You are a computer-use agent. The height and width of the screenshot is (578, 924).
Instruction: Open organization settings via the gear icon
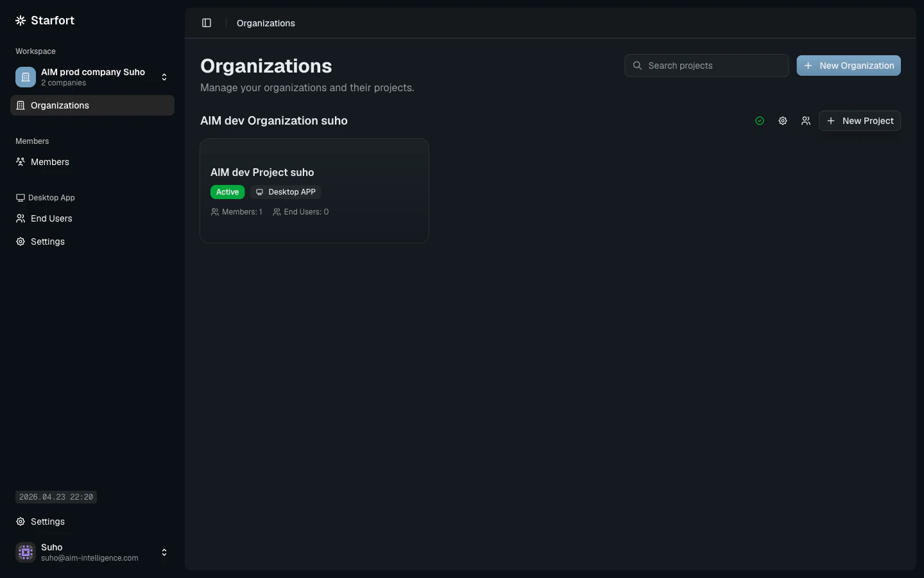(782, 121)
